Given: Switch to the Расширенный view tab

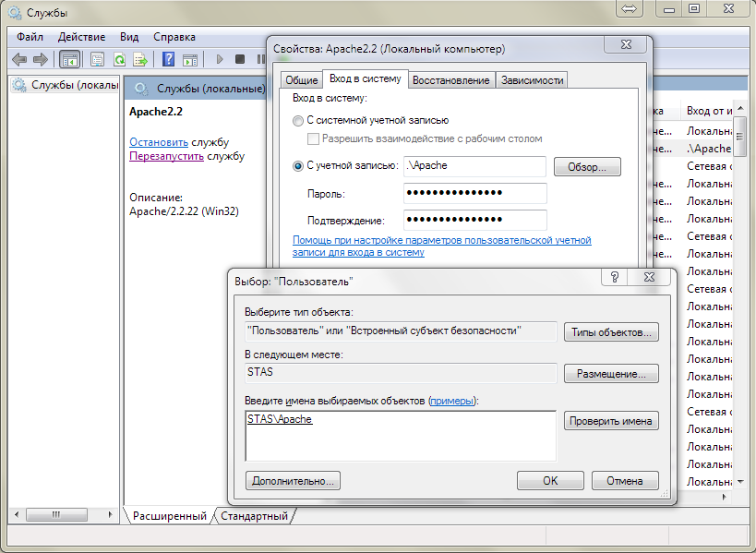Looking at the screenshot, I should (169, 516).
